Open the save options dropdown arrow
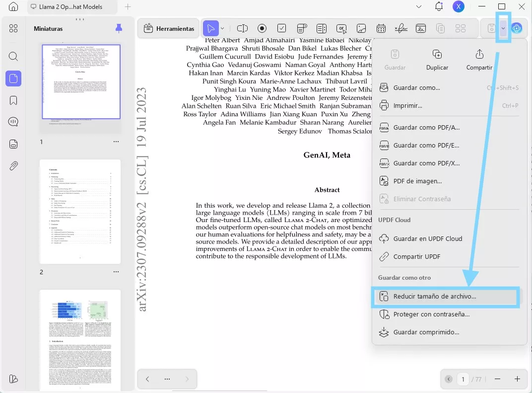532x393 pixels. 503,28
